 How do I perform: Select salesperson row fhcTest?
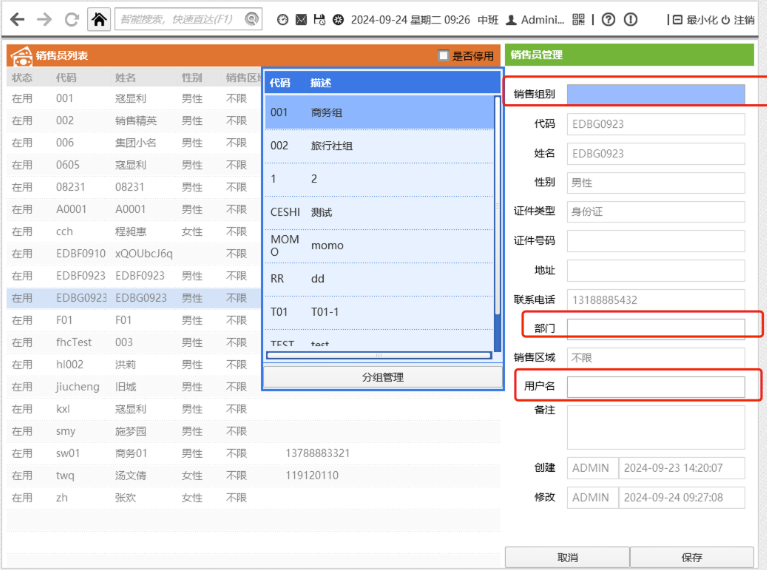(x=133, y=342)
